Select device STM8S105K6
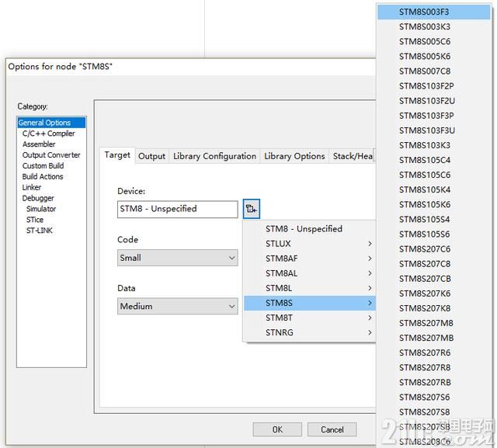The image size is (497, 448). [x=433, y=205]
